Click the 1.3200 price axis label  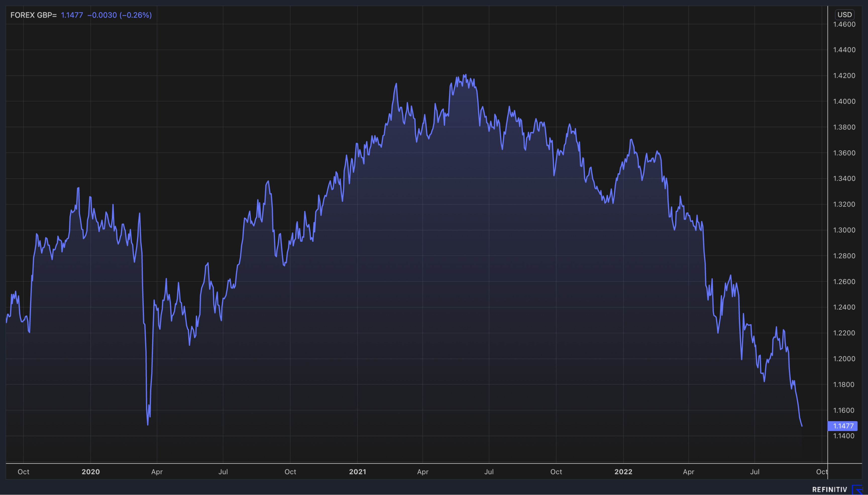(844, 204)
